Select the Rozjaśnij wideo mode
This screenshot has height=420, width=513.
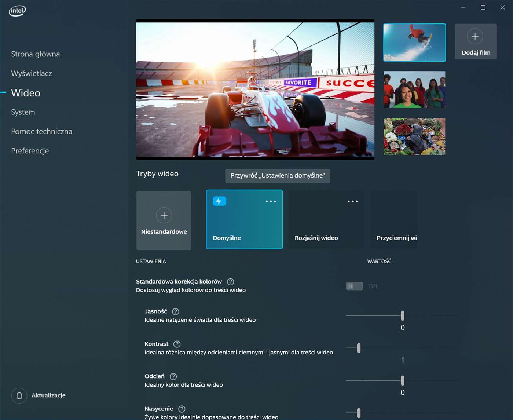coord(326,219)
